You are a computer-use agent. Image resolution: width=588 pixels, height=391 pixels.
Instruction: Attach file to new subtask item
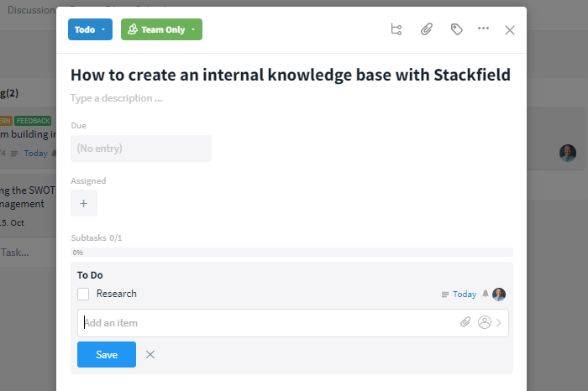coord(465,322)
